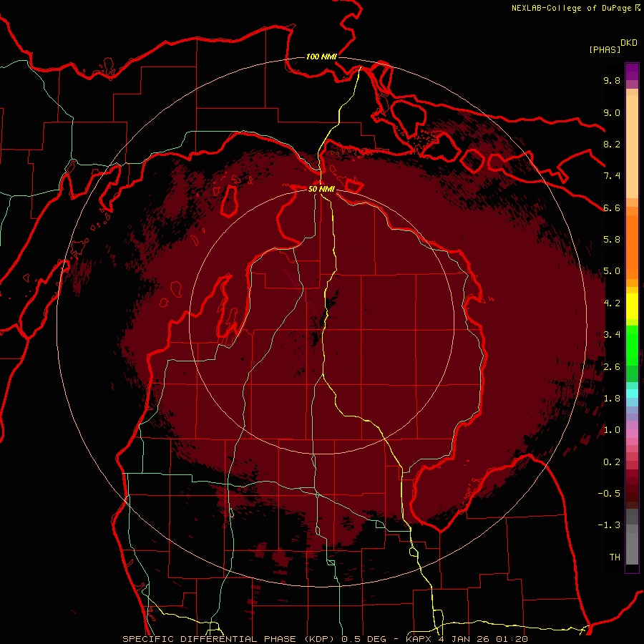Click the 7.4 value on the color scale
Screen dimensions: 644x644
click(612, 176)
